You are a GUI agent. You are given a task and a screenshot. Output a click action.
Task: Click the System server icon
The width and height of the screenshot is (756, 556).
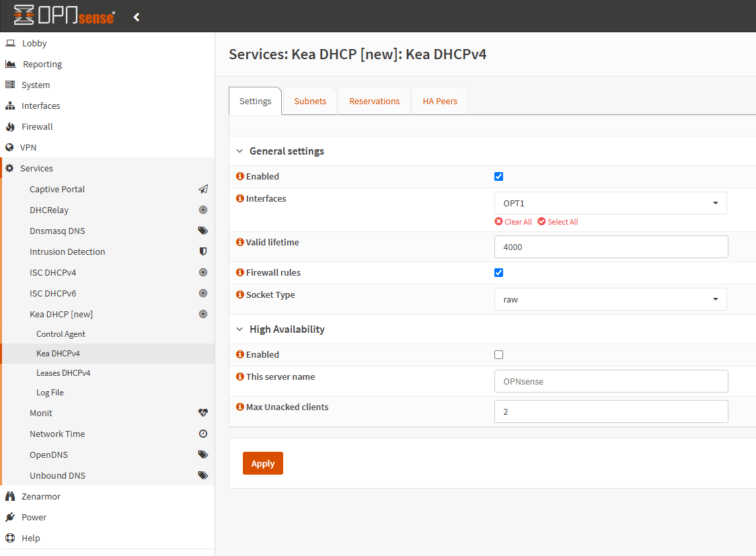[10, 85]
